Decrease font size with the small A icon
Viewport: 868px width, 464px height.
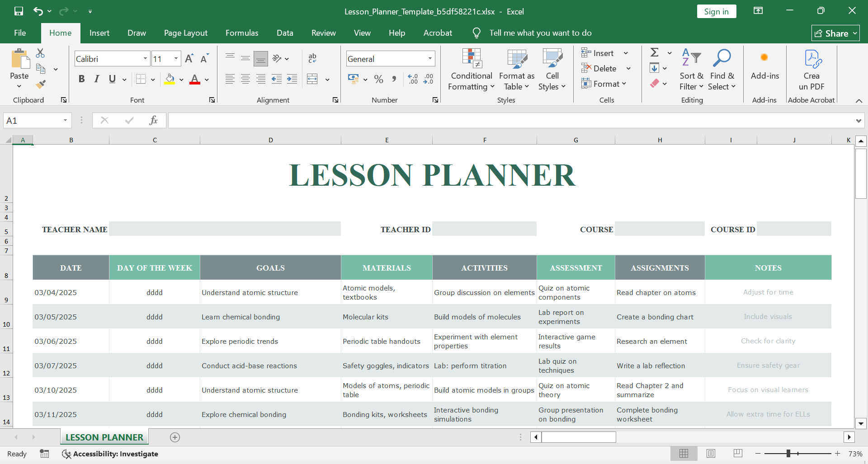[204, 59]
